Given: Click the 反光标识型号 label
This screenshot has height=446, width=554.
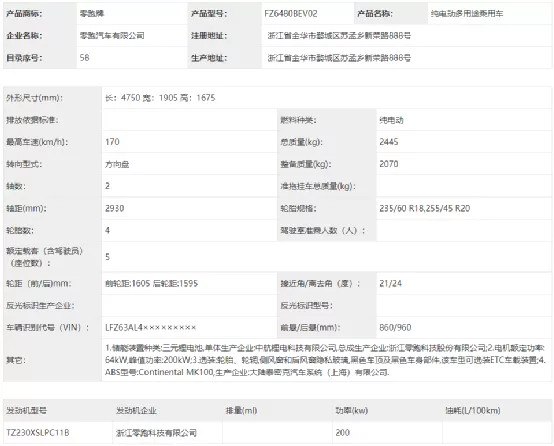Looking at the screenshot, I should (306, 306).
